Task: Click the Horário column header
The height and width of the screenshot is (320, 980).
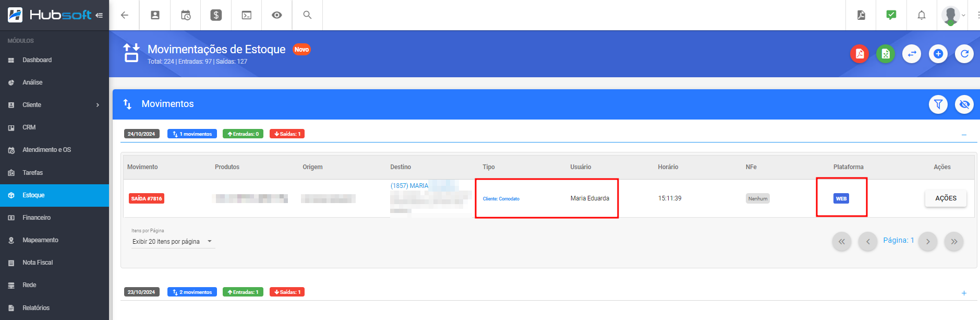Action: pyautogui.click(x=668, y=167)
